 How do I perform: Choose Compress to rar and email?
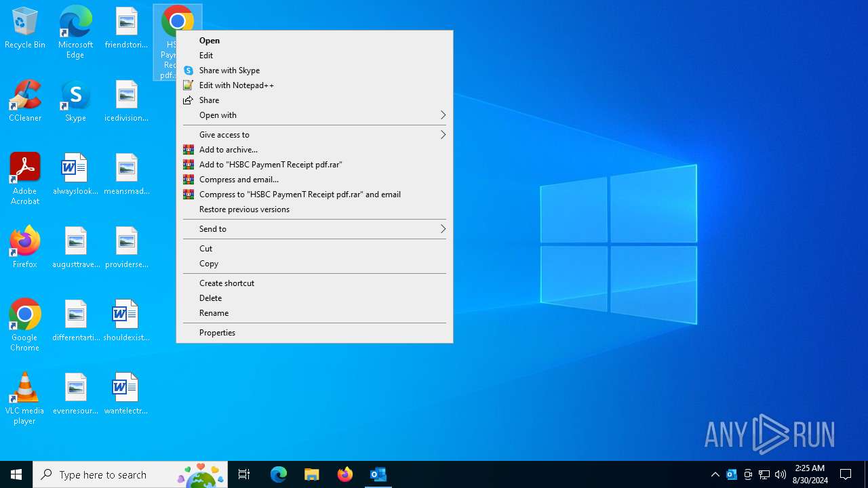(x=315, y=195)
